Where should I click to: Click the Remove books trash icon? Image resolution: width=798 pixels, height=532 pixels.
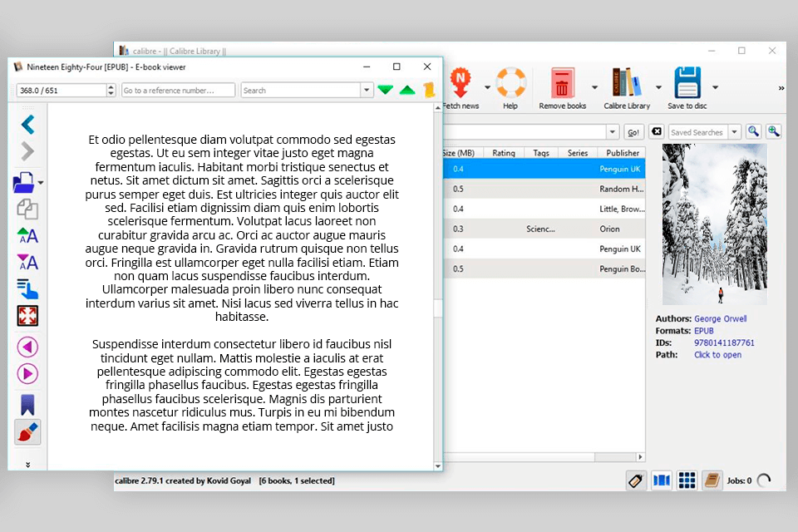coord(562,82)
